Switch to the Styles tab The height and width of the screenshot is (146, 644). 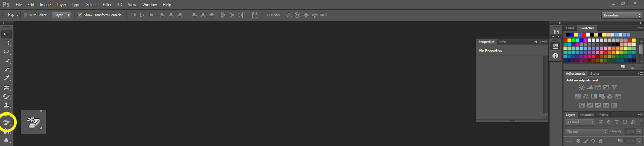click(x=595, y=74)
